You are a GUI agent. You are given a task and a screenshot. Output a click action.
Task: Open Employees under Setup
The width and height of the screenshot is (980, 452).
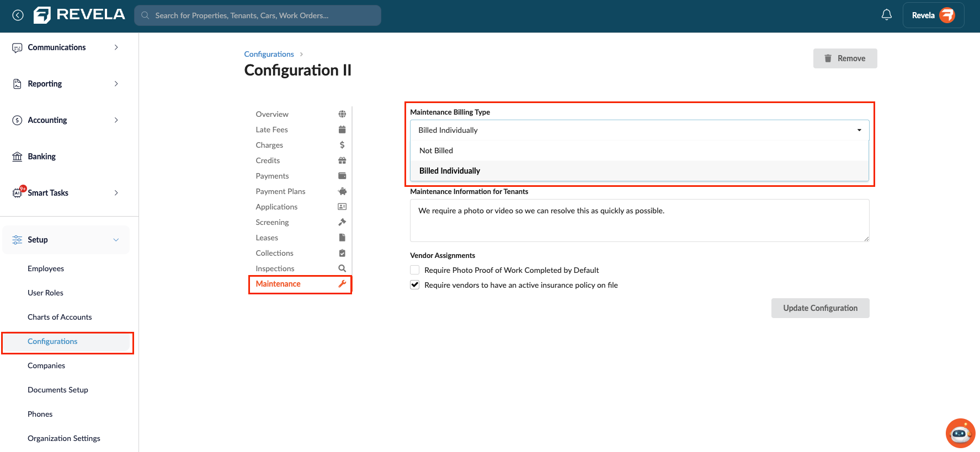[x=46, y=268]
